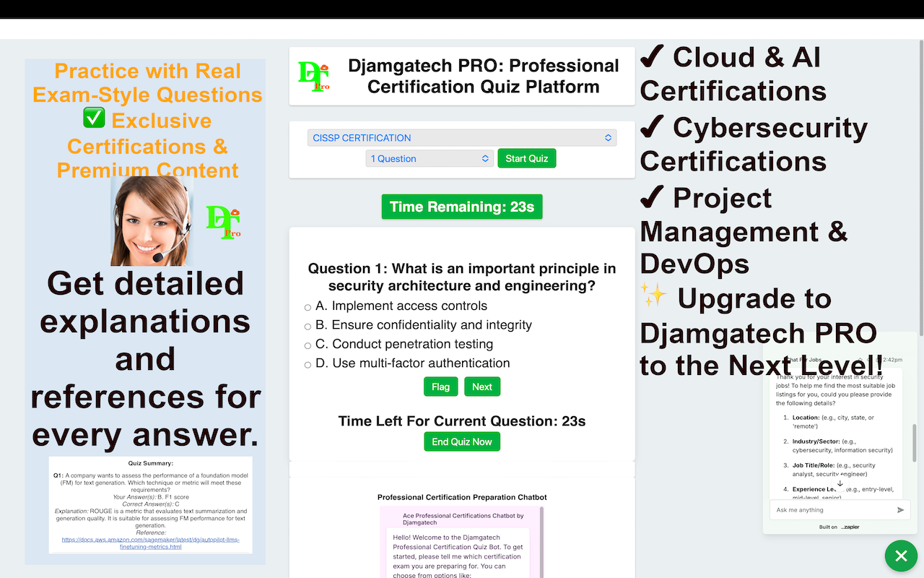Choose answer D. Use multi-factor authentication
924x578 pixels.
[308, 365]
